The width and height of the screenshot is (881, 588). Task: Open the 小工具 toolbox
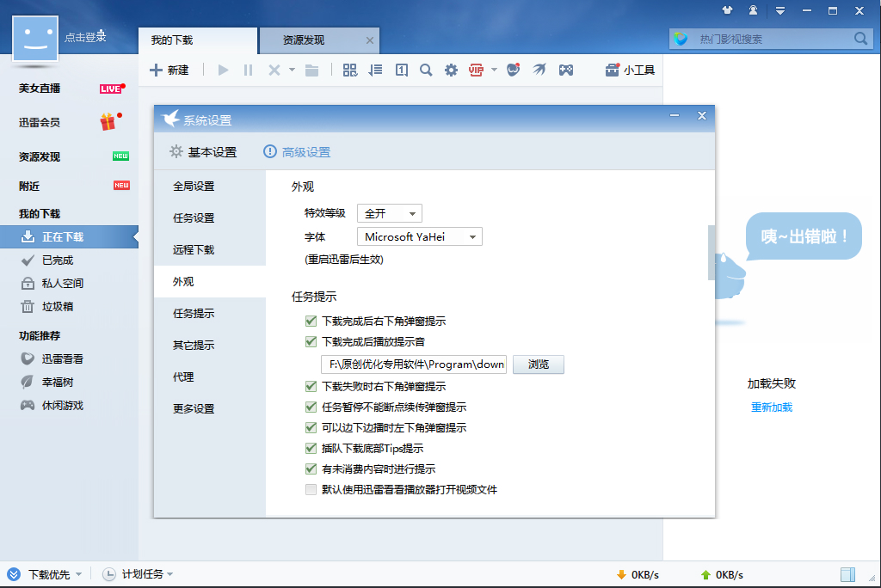pyautogui.click(x=630, y=70)
